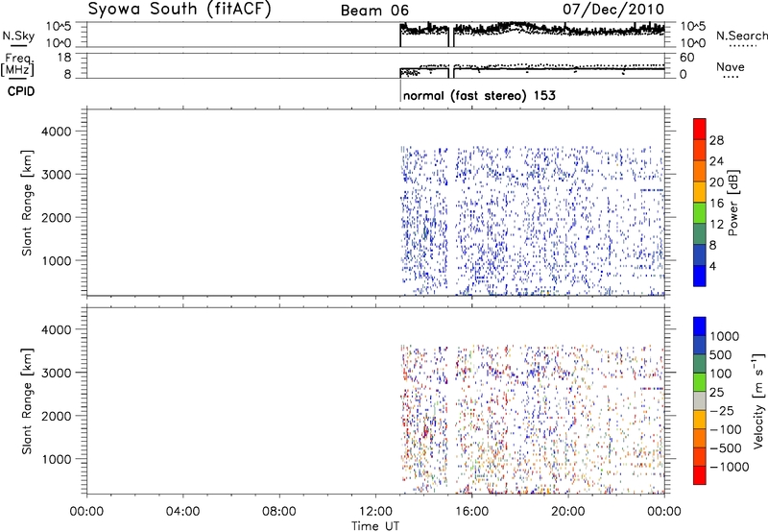This screenshot has height=532, width=768.
Task: Click the teal 8–12 dB Power swatch
Action: click(700, 234)
